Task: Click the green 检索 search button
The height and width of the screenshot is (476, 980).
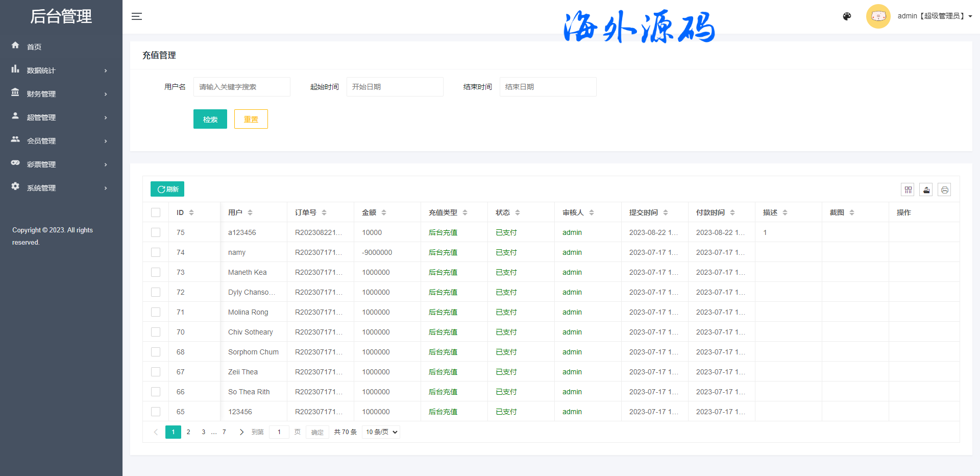Action: tap(210, 119)
